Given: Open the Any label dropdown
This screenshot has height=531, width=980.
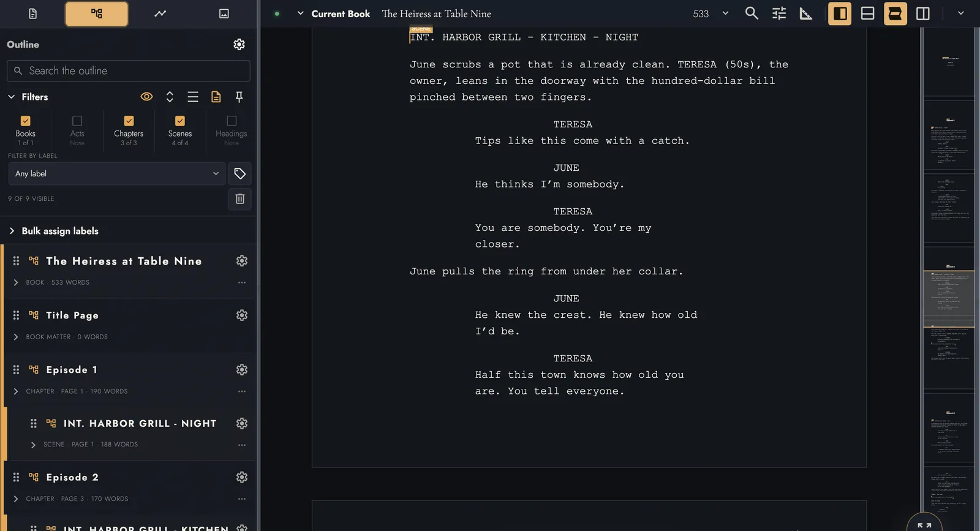Looking at the screenshot, I should (116, 174).
